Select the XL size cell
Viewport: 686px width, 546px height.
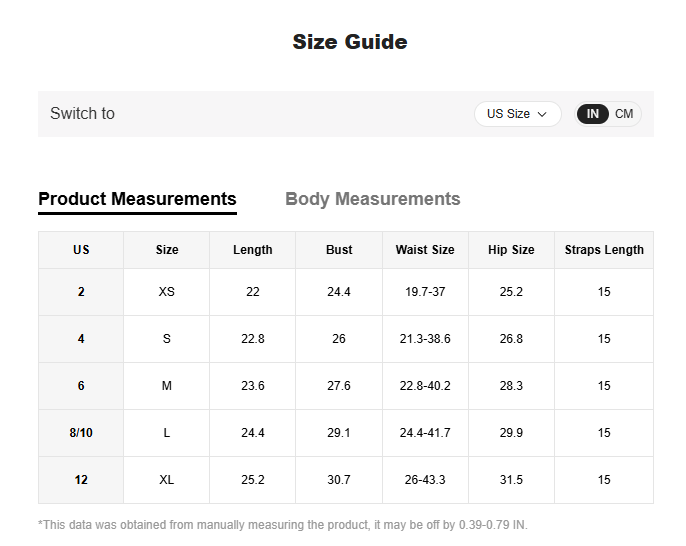167,480
